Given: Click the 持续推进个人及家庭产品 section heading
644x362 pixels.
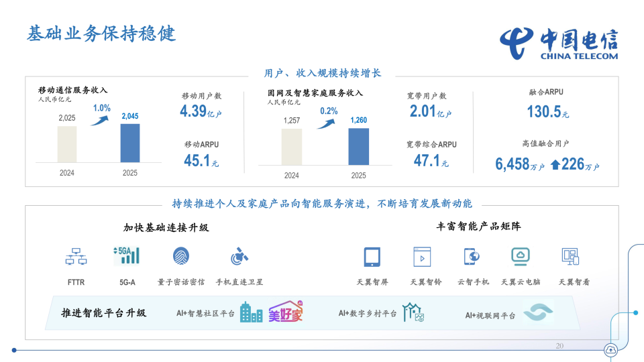Looking at the screenshot, I should 322,204.
